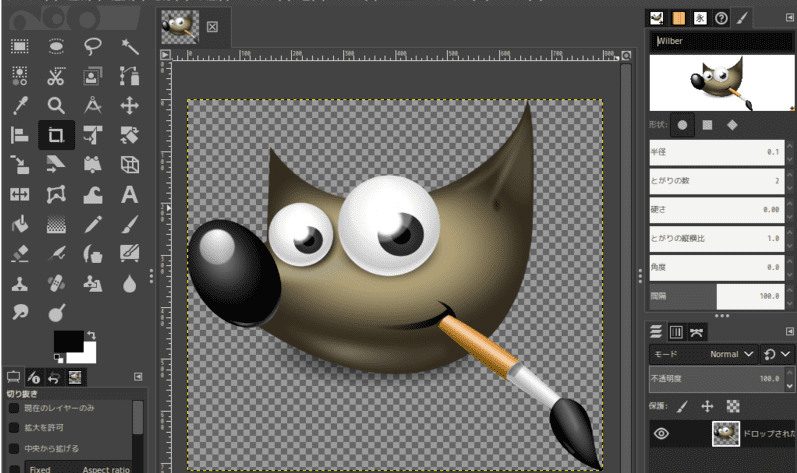Select the Smudge tool
This screenshot has width=797, height=473.
tap(20, 312)
